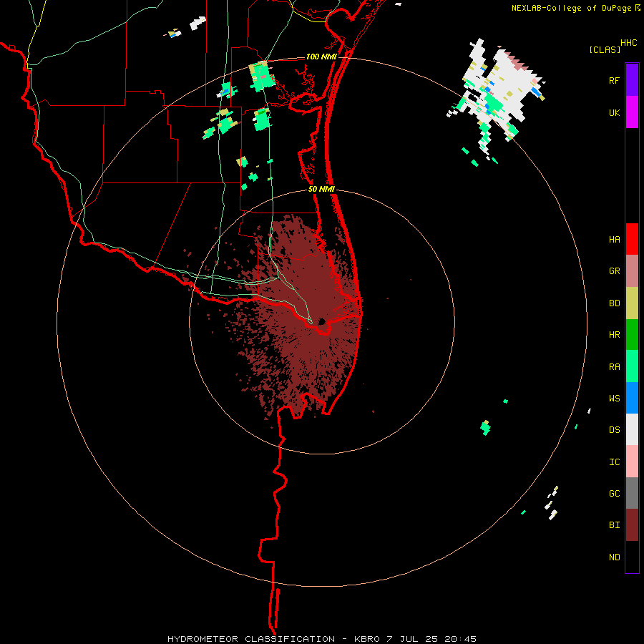
Task: Click the "20:45" timestamp
Action: pyautogui.click(x=460, y=639)
